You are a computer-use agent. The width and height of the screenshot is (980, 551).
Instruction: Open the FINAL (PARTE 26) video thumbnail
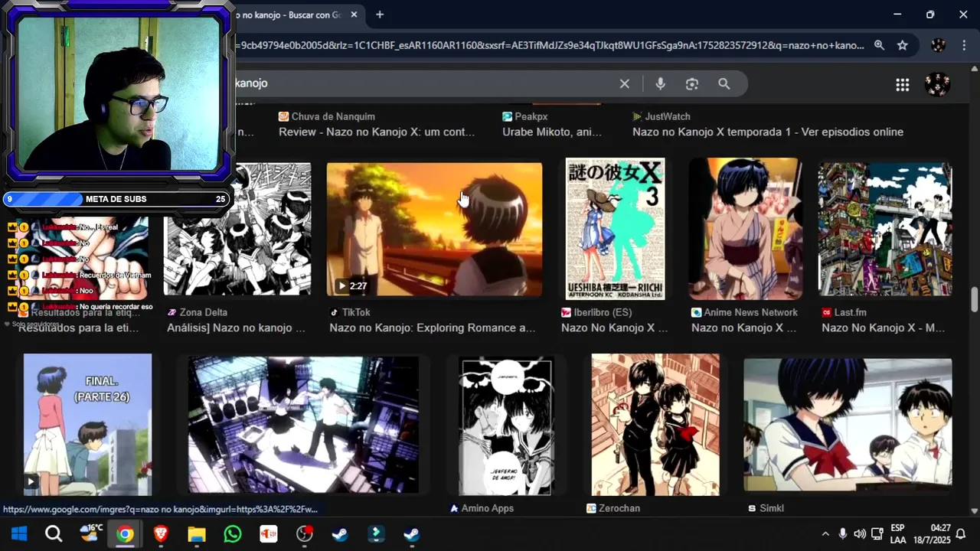pyautogui.click(x=87, y=425)
